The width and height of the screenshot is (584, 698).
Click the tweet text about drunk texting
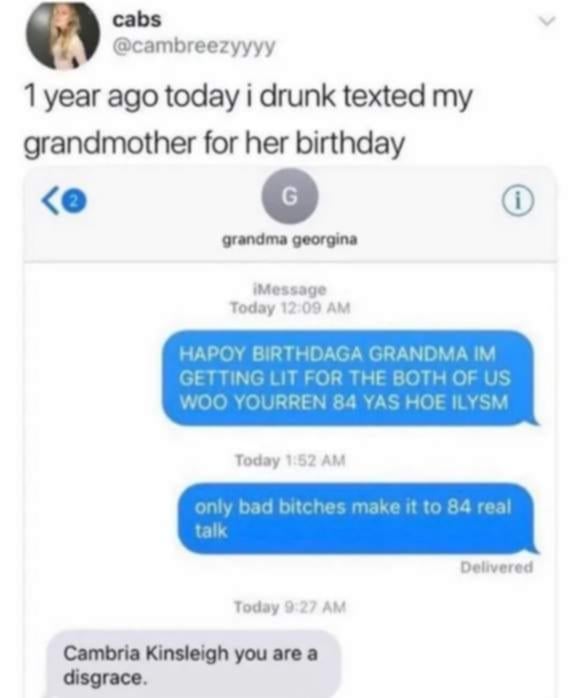click(x=247, y=120)
